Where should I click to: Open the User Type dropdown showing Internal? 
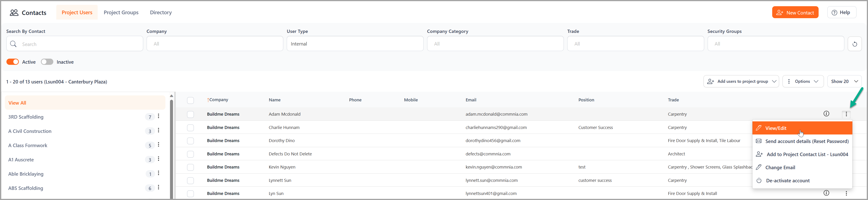[x=355, y=43]
